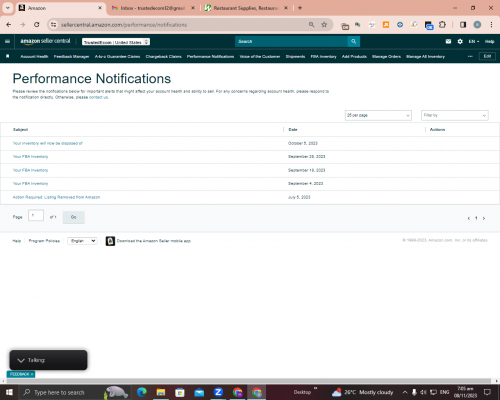Open Microsoft Store from taskbar

(x=180, y=392)
